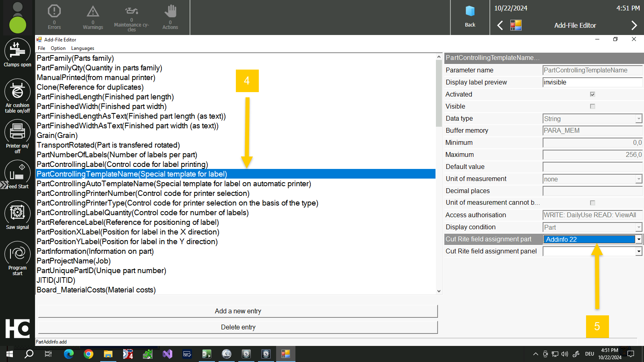Toggle Air cushion table on/off
Image resolution: width=644 pixels, height=362 pixels.
click(x=17, y=92)
